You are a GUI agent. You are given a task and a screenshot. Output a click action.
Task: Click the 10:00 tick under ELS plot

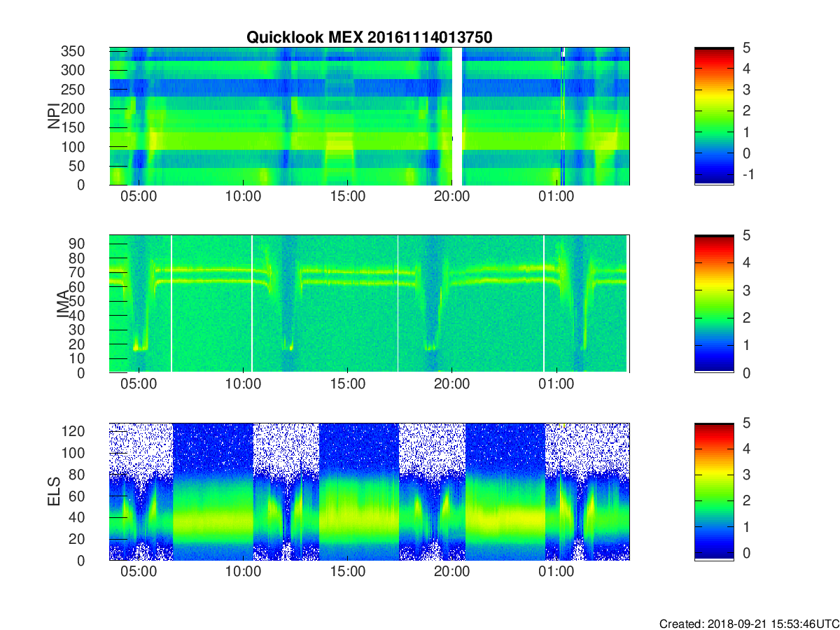[244, 572]
